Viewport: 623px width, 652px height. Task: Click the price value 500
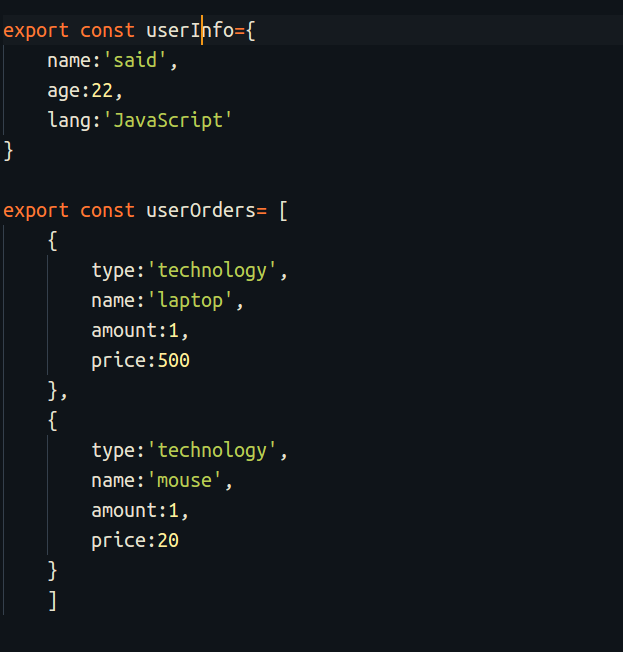tap(174, 360)
